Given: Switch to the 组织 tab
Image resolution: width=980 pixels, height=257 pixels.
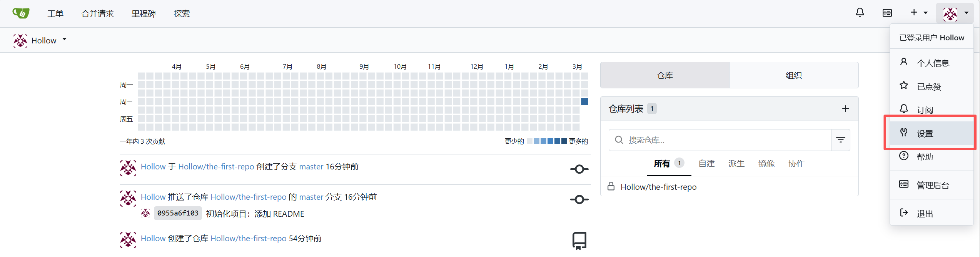Looking at the screenshot, I should click(793, 75).
